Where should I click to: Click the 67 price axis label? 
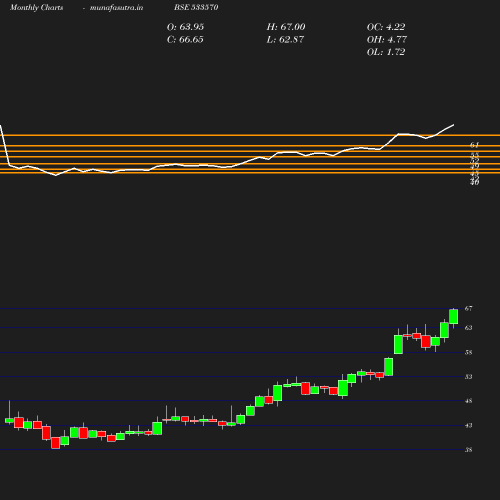tap(468, 309)
